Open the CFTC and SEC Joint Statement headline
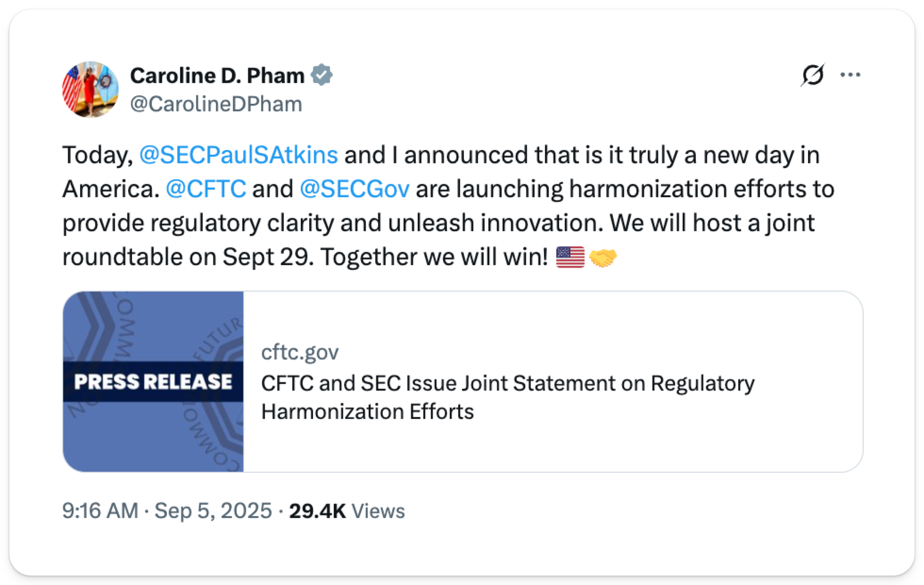 click(x=507, y=397)
